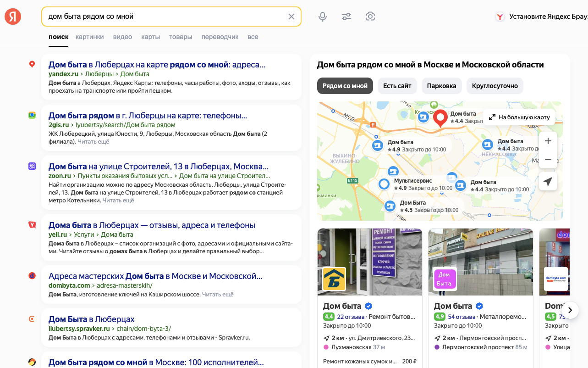This screenshot has height=368, width=588.
Task: Click the Yandex logo to go home
Action: tap(12, 16)
